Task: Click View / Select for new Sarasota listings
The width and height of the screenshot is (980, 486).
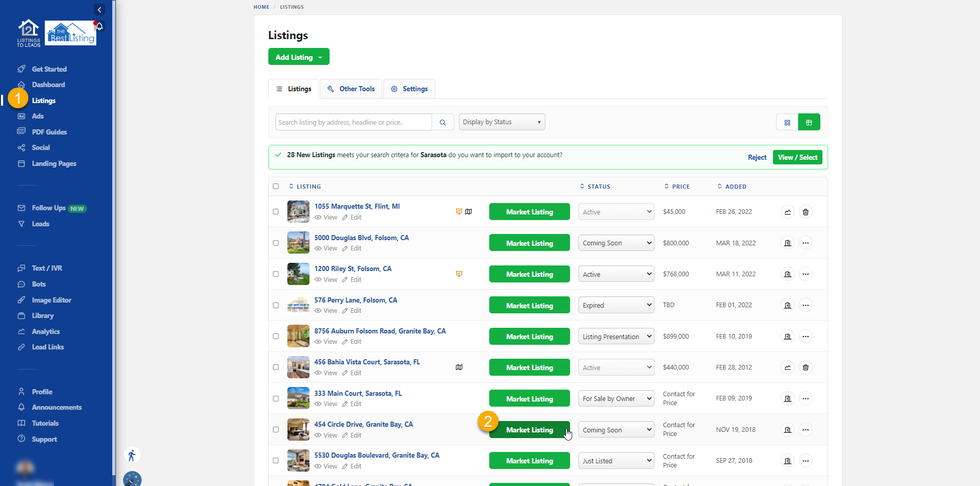Action: pos(797,157)
